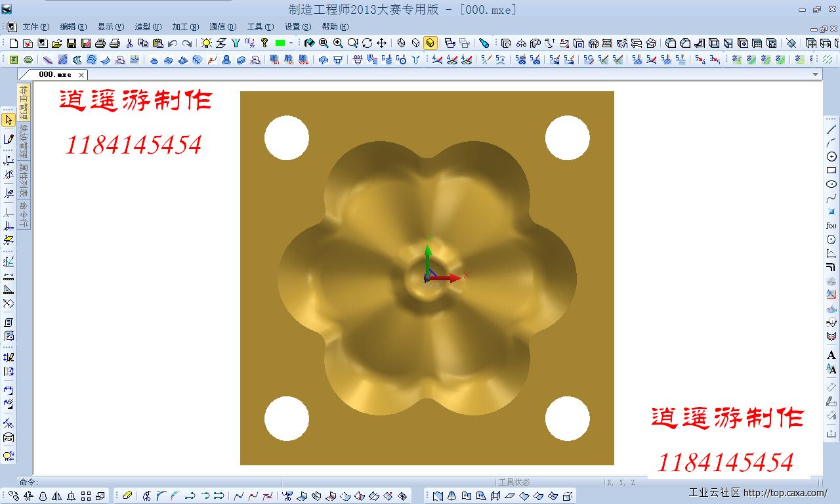This screenshot has width=840, height=504.
Task: Open the 工具 menu
Action: (260, 27)
